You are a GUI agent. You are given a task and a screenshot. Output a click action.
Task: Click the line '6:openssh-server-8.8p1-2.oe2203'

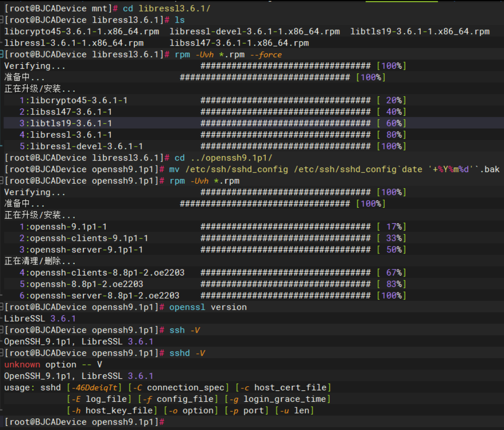click(99, 296)
